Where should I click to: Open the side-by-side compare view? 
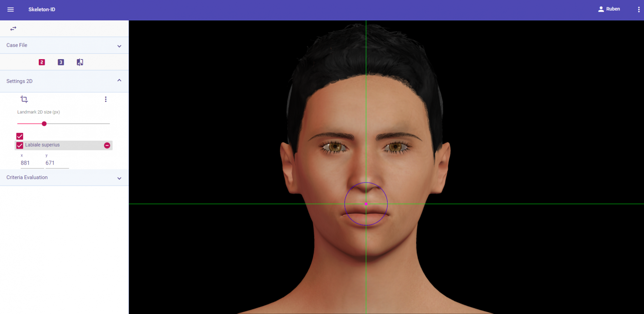point(80,62)
